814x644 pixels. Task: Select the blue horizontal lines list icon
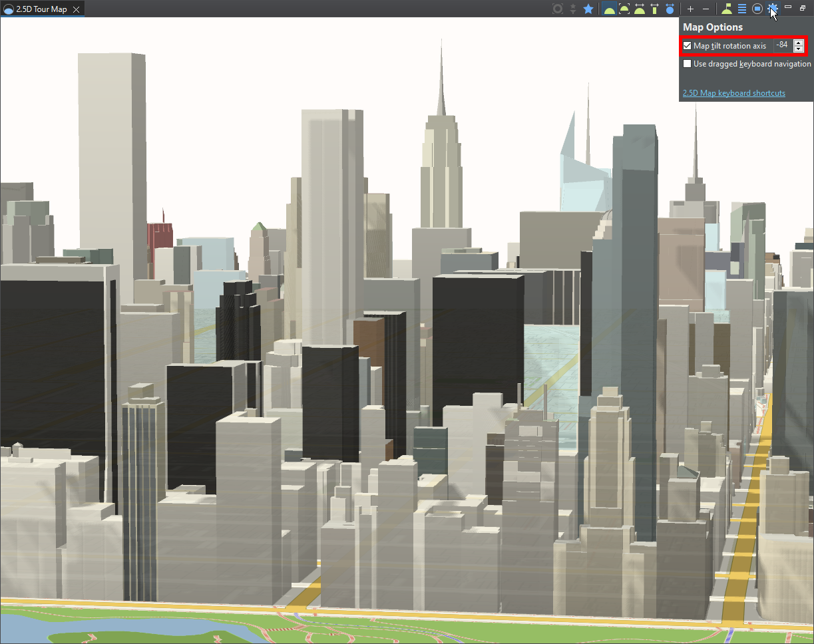click(x=741, y=9)
